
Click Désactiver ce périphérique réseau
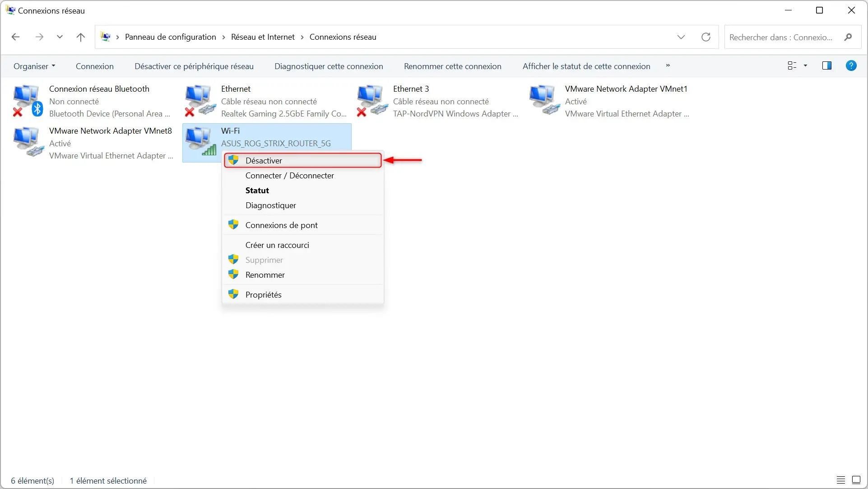click(x=194, y=66)
